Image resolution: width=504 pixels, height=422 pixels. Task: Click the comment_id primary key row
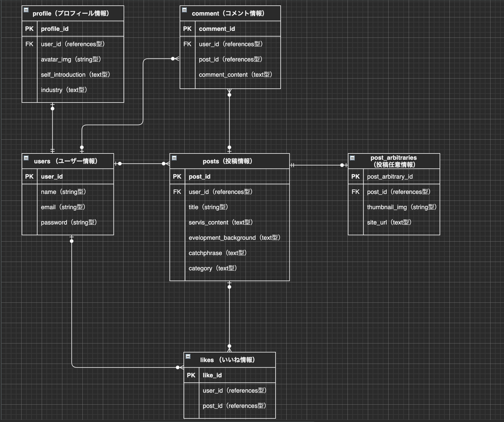[230, 29]
